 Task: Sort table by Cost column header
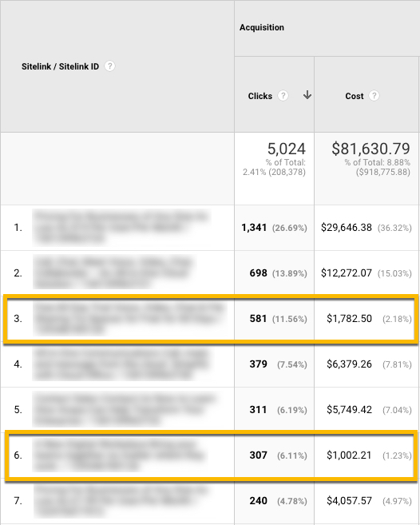tap(354, 96)
